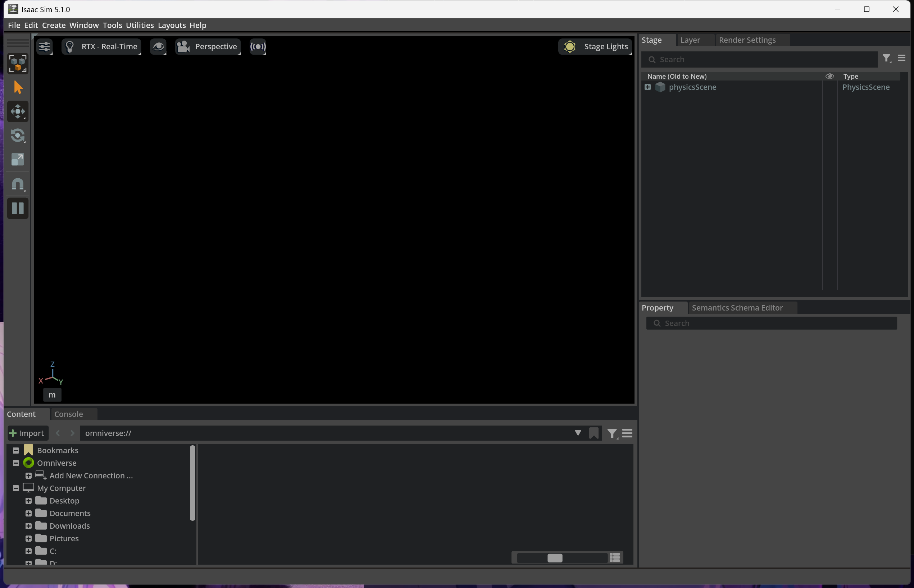Image resolution: width=914 pixels, height=588 pixels.
Task: Click the Stage visibility eye column header
Action: click(x=829, y=76)
